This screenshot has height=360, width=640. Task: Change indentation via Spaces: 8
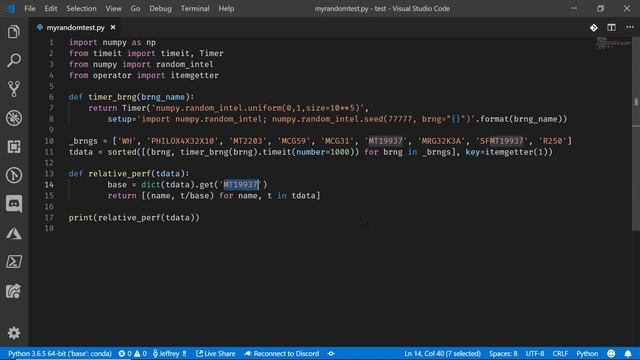503,353
